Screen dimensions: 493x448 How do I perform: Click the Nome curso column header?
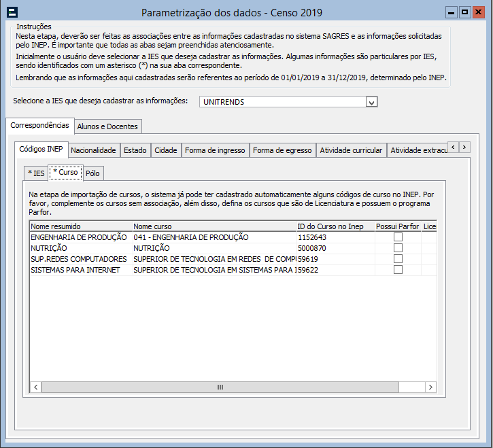click(215, 226)
